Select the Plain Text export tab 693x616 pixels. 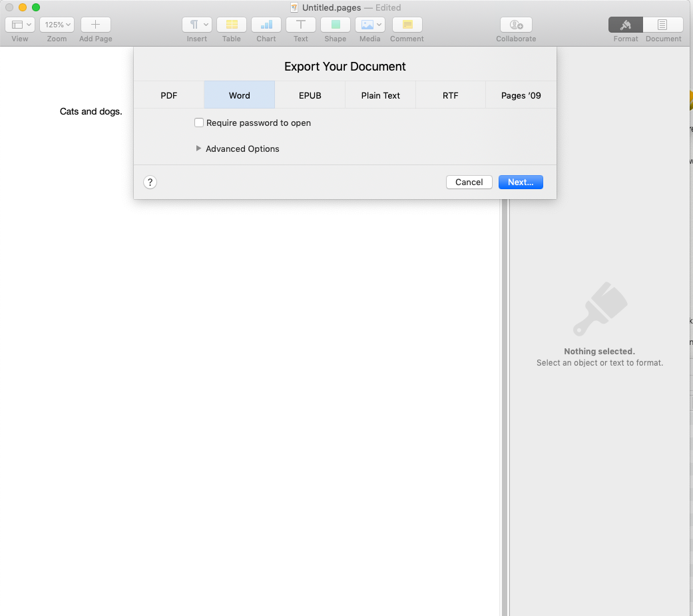[380, 95]
